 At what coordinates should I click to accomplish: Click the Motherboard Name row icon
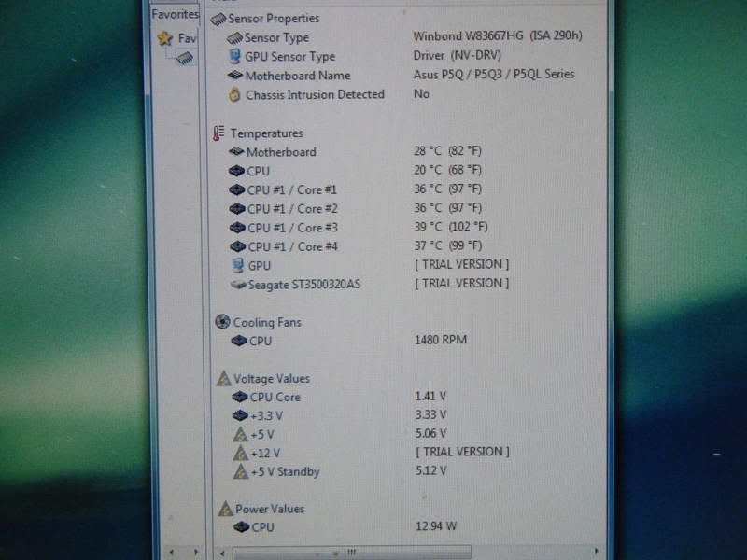coord(235,76)
